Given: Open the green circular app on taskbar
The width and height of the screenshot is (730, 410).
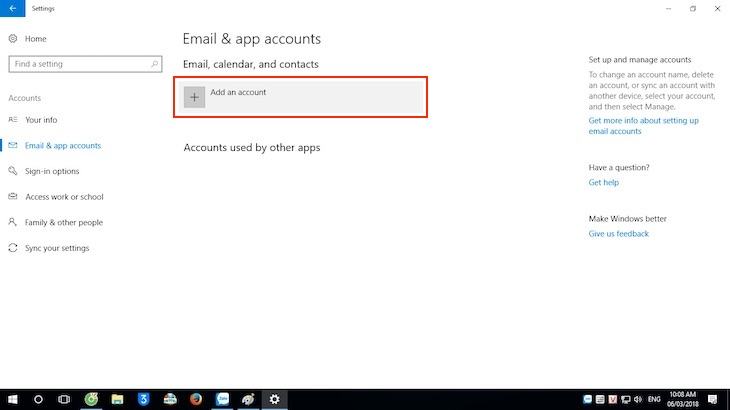Looking at the screenshot, I should pos(91,399).
